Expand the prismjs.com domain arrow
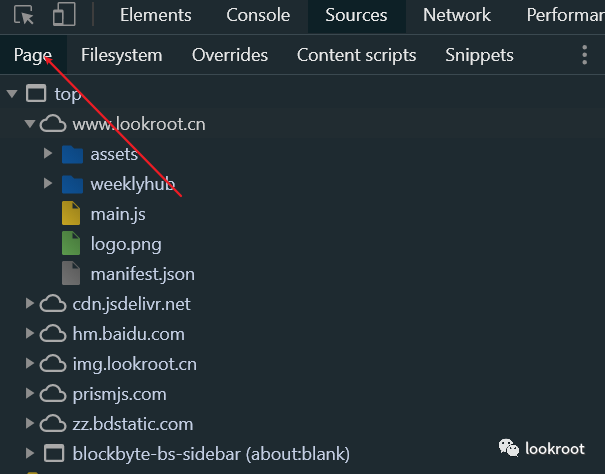605x474 pixels. pos(30,393)
